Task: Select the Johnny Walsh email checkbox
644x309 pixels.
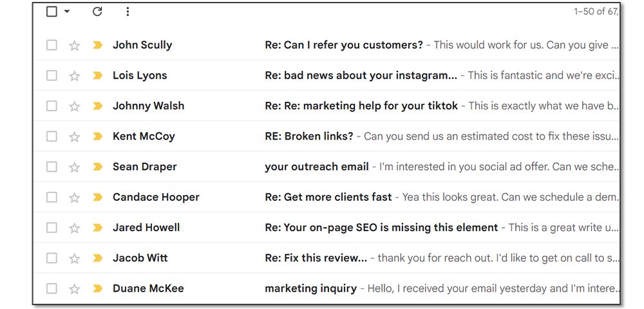Action: coord(52,106)
